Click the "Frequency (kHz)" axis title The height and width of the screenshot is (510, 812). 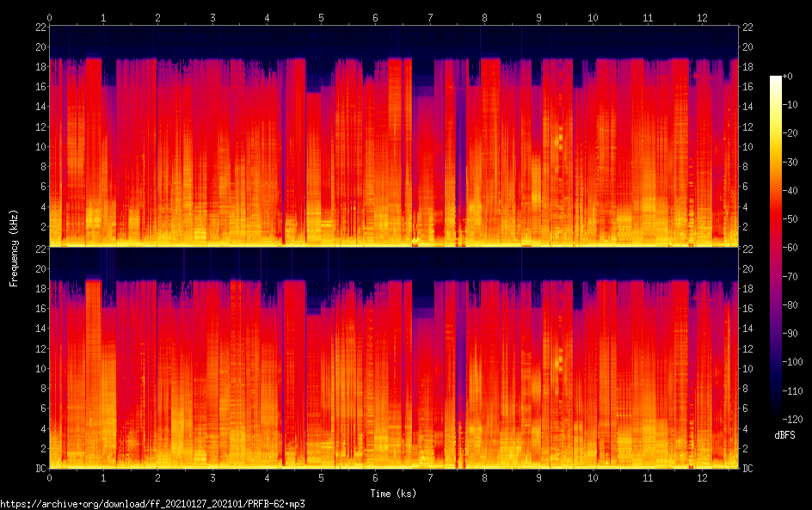(x=14, y=249)
